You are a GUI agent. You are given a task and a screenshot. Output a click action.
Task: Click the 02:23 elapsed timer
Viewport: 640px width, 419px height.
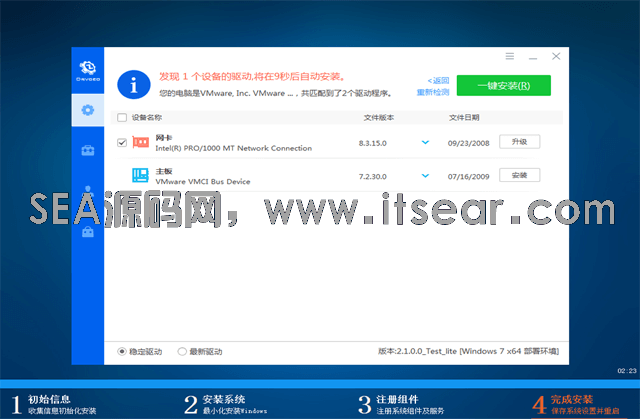click(x=627, y=371)
